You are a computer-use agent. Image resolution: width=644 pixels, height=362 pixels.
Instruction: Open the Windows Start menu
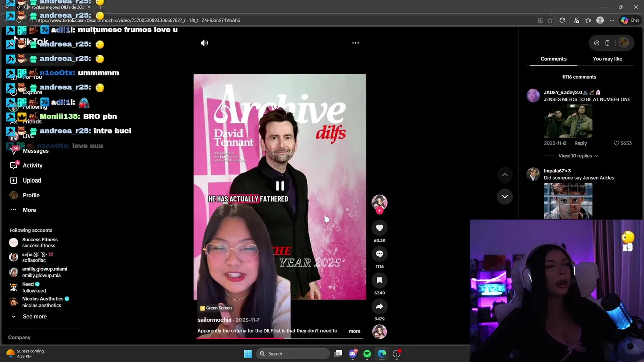248,354
